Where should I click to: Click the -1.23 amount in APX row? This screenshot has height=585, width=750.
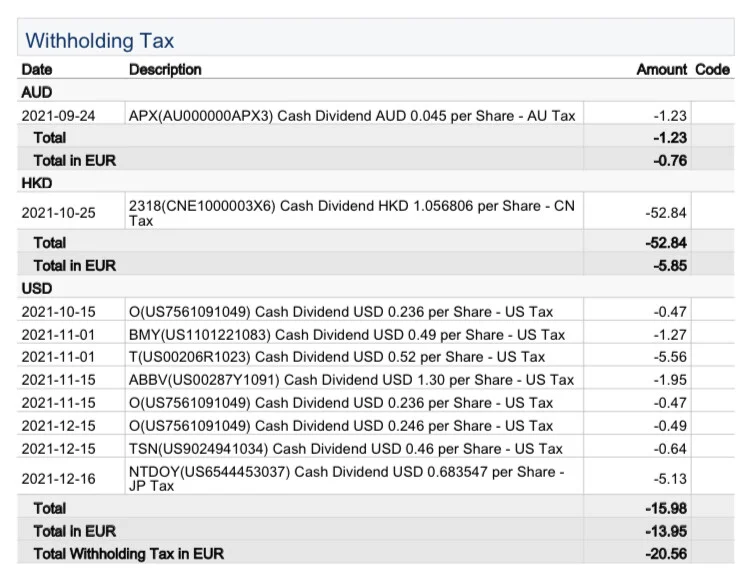670,116
